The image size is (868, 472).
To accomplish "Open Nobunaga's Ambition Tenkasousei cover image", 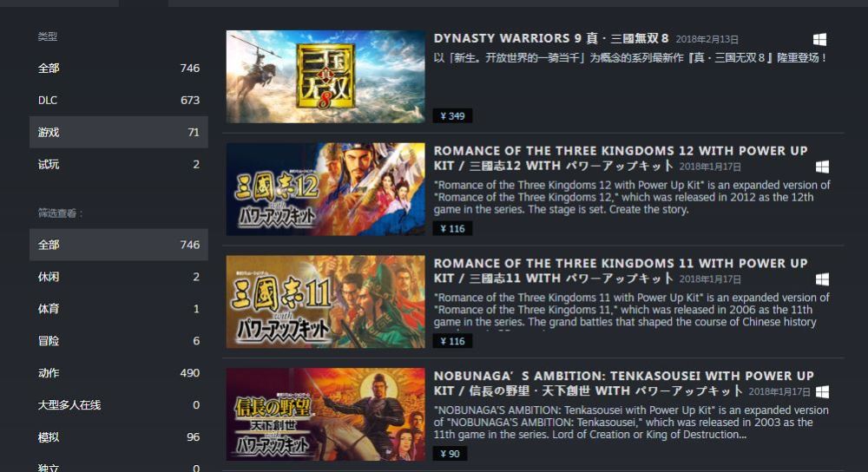I will point(325,415).
